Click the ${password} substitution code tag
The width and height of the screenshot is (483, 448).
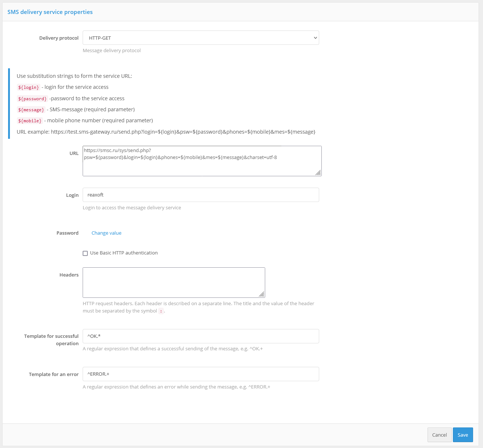[32, 99]
